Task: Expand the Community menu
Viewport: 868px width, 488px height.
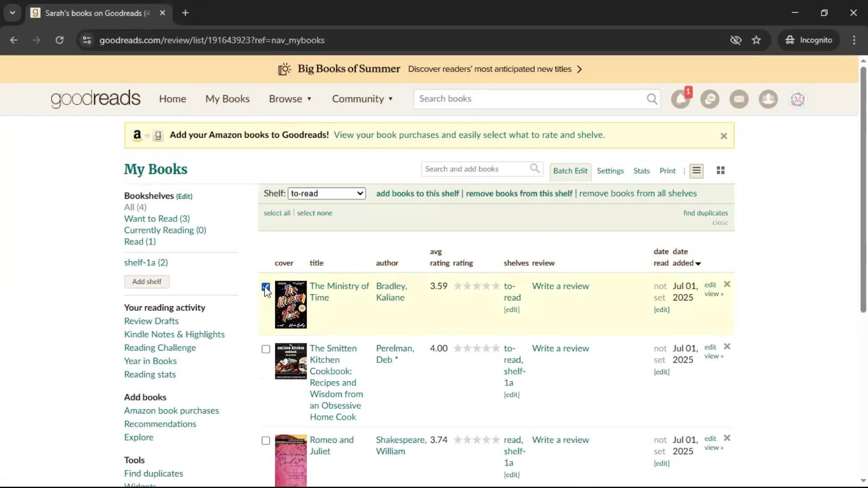Action: click(362, 99)
